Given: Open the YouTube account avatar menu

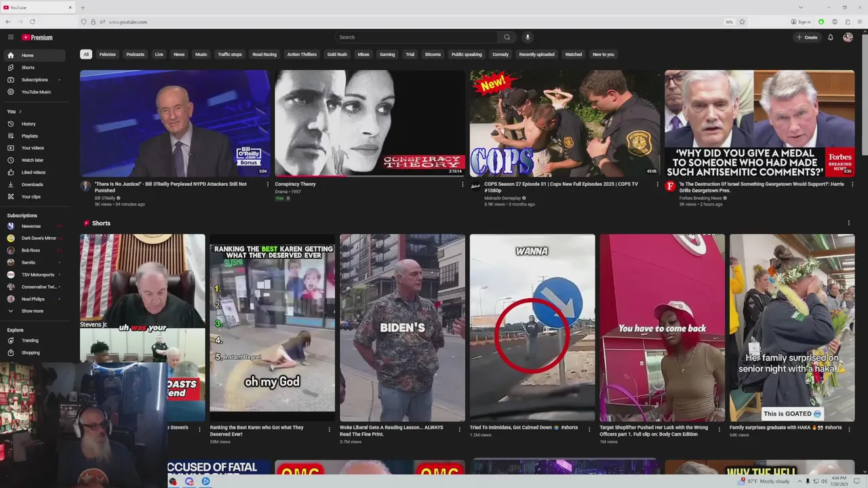Looking at the screenshot, I should click(x=848, y=37).
